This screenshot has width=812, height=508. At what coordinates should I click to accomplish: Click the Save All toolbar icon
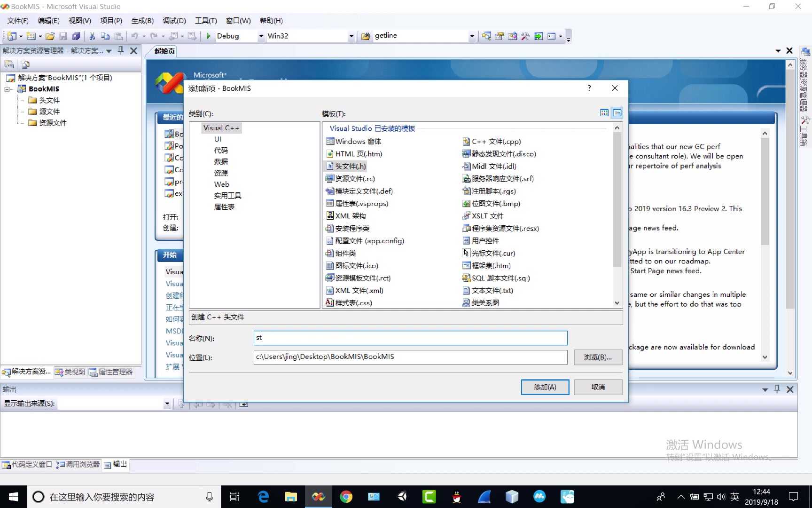coord(76,36)
